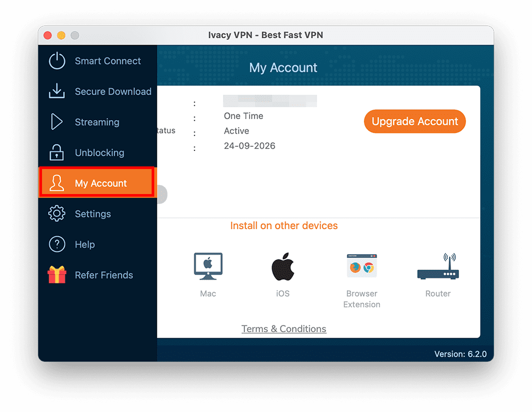Click the Upgrade Account button
Image resolution: width=532 pixels, height=412 pixels.
click(x=414, y=121)
